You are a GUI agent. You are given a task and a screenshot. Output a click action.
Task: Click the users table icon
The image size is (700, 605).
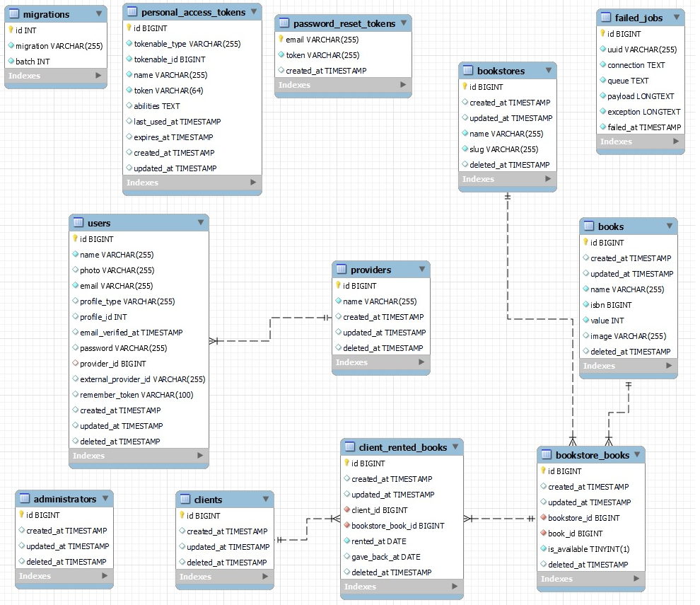coord(78,222)
